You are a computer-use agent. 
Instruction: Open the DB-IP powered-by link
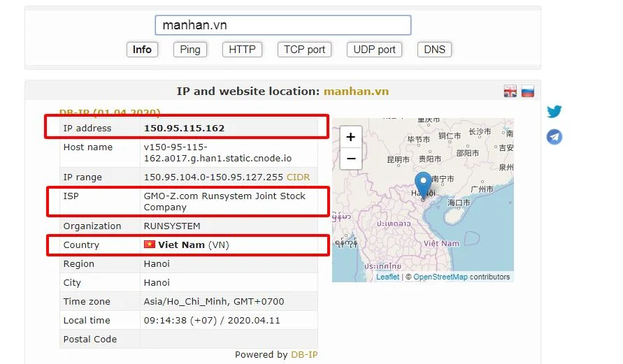pyautogui.click(x=304, y=354)
